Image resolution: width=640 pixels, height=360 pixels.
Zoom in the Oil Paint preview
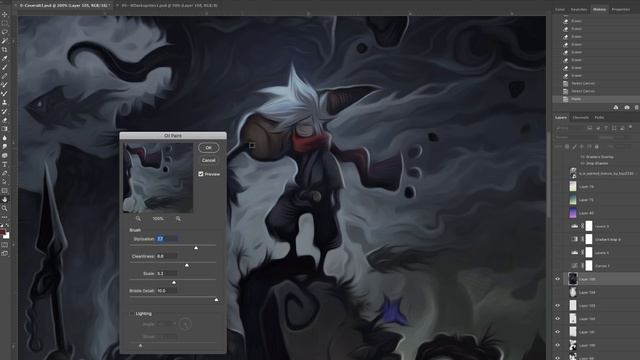tap(178, 219)
